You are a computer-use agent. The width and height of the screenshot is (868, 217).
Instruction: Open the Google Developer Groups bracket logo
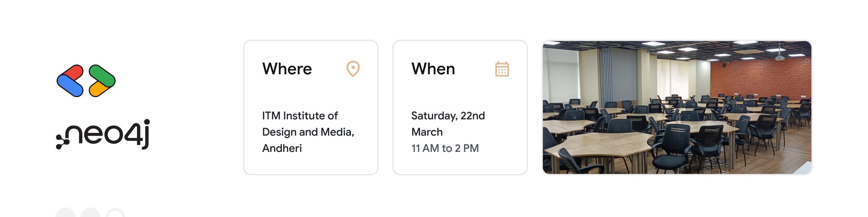point(86,81)
